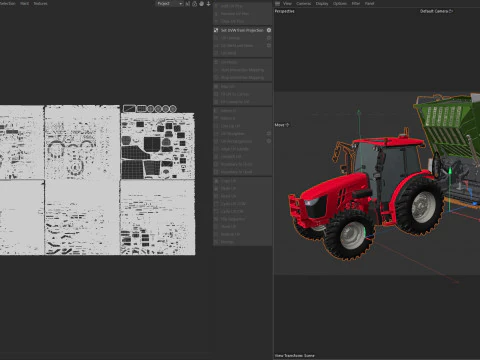This screenshot has height=360, width=480.
Task: Click the View Transform: Scene status text
Action: pos(295,356)
